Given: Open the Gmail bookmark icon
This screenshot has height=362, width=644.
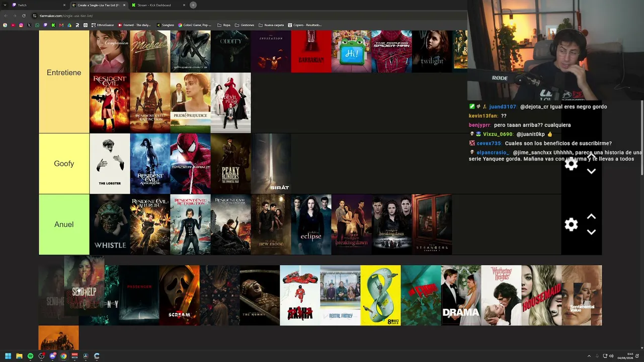Looking at the screenshot, I should 61,25.
